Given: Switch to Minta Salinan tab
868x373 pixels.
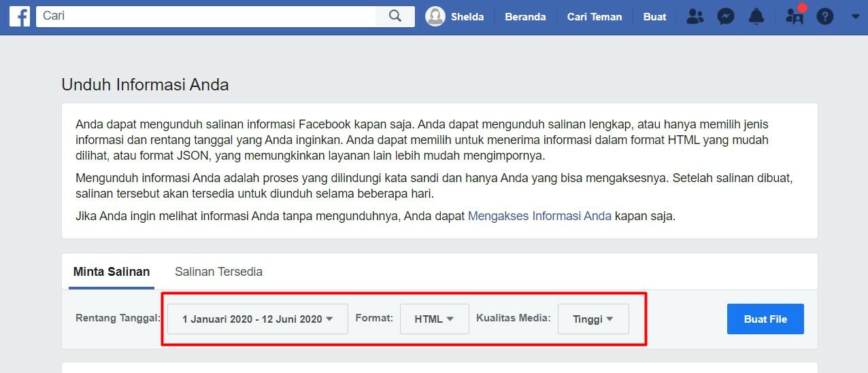Looking at the screenshot, I should tap(112, 272).
